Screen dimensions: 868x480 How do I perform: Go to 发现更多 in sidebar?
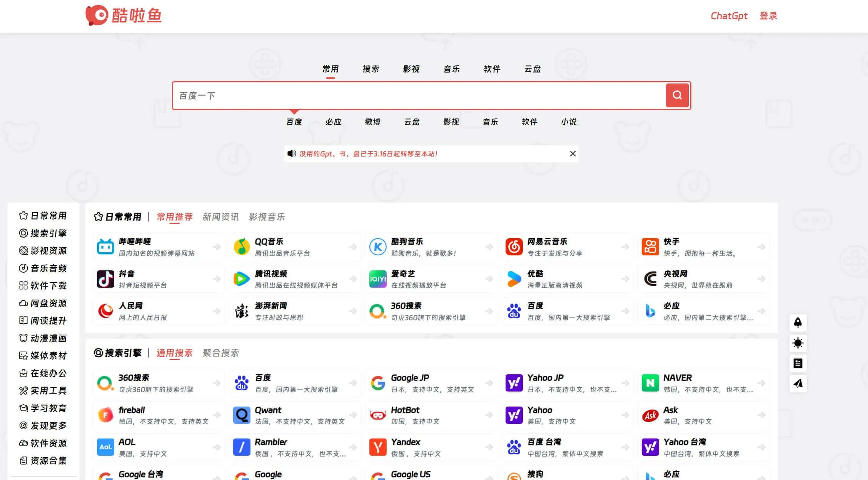click(x=43, y=425)
